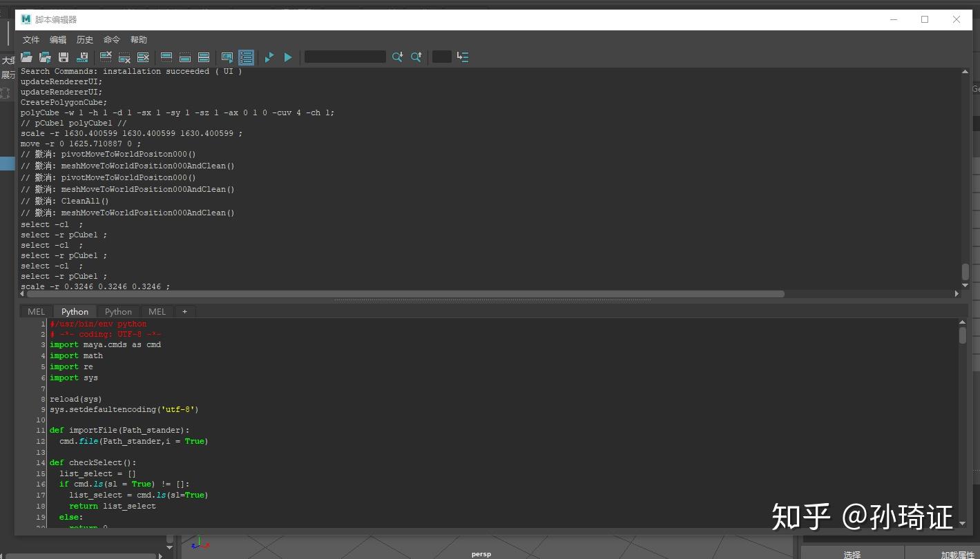Open the 帮助 menu for documentation
The height and width of the screenshot is (559, 980).
[138, 39]
